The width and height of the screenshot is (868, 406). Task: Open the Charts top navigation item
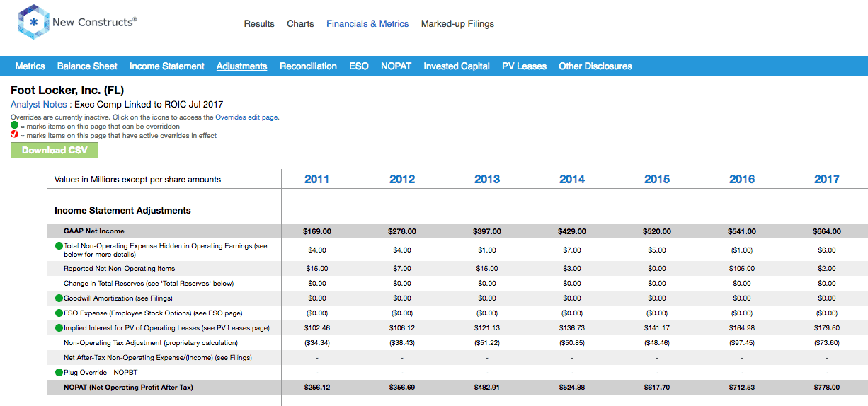tap(300, 24)
